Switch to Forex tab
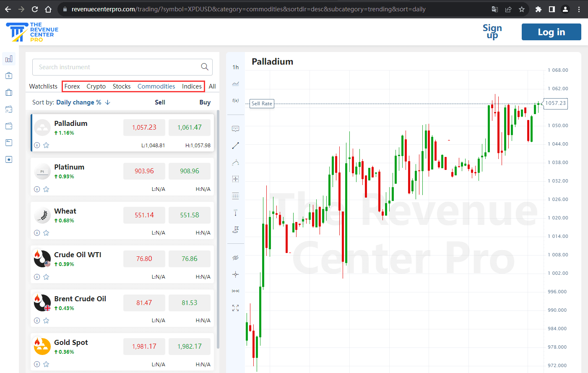This screenshot has height=373, width=588. click(x=72, y=86)
